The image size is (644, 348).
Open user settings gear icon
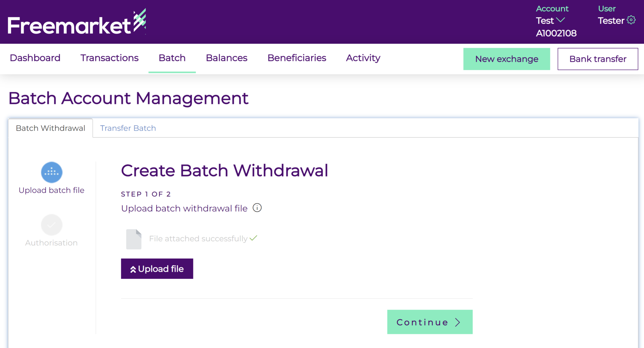point(631,20)
